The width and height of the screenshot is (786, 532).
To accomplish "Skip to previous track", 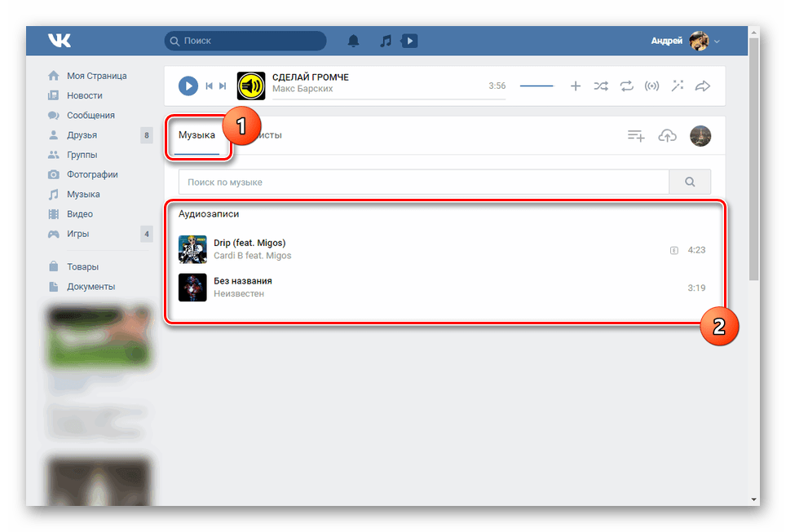I will [209, 86].
